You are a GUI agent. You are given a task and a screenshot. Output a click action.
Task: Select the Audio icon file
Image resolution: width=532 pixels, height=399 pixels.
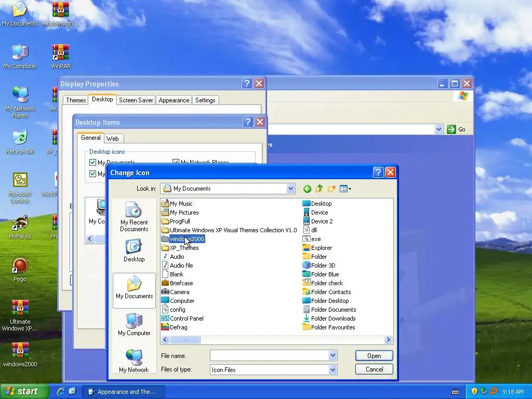pyautogui.click(x=173, y=257)
